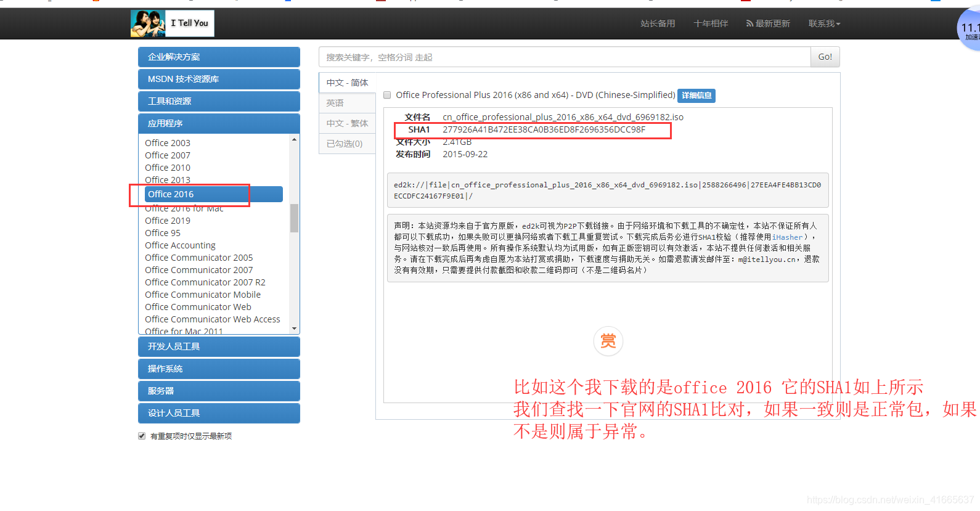Click the Go! search button
The height and width of the screenshot is (511, 980).
coord(825,57)
